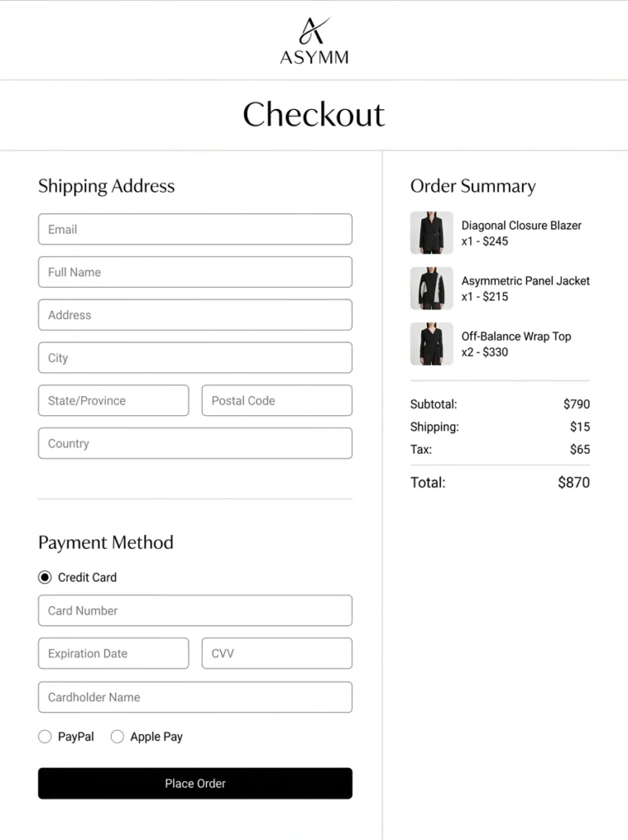628x840 pixels.
Task: Select the Cardholder Name field
Action: point(195,697)
